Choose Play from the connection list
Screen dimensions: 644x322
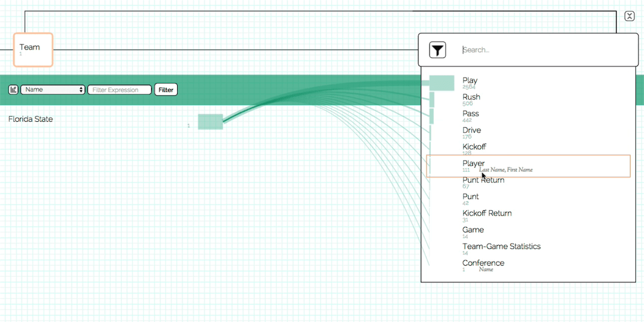tap(470, 80)
